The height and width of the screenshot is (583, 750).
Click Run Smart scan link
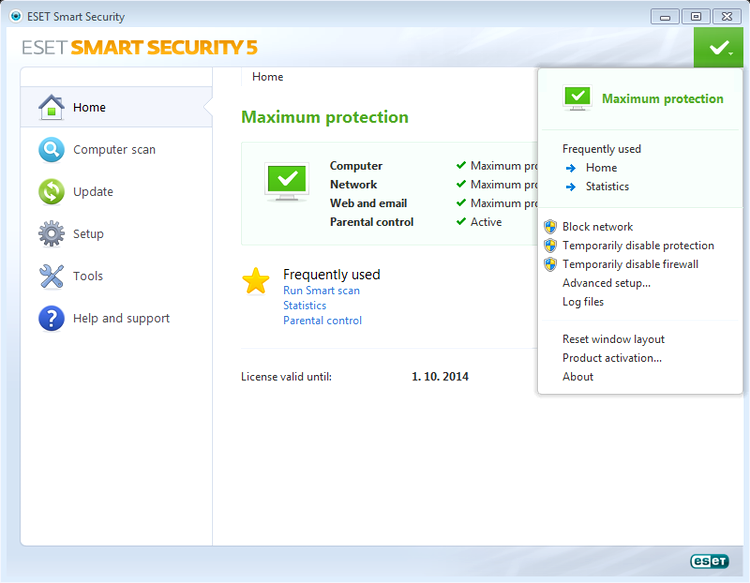tap(321, 290)
